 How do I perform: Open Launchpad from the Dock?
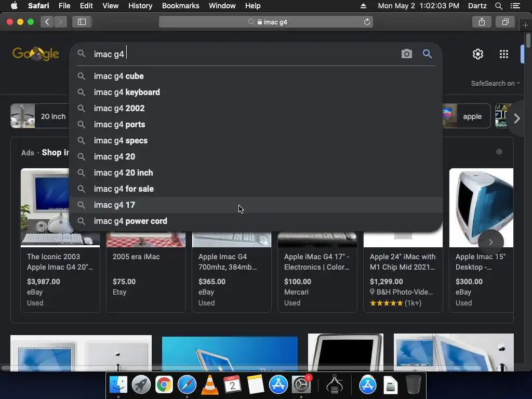[141, 385]
